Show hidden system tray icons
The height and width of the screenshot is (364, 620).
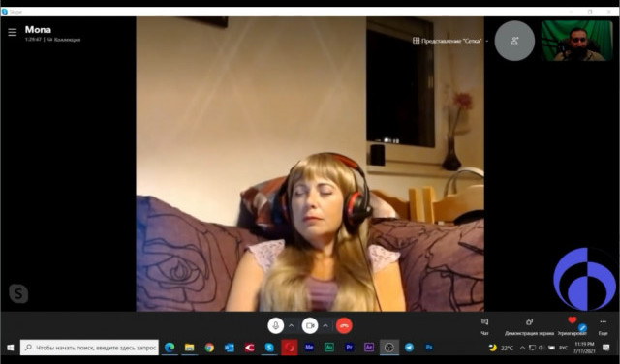click(522, 348)
